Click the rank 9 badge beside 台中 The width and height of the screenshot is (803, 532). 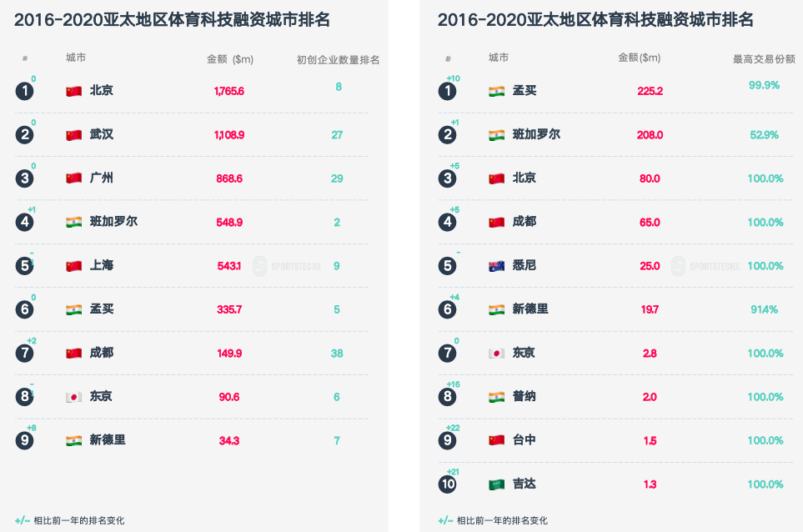447,440
